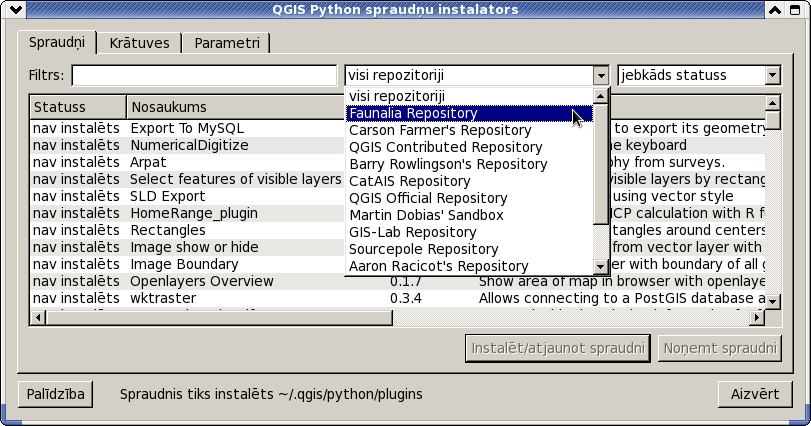Image resolution: width=811 pixels, height=426 pixels.
Task: Click Noņemt spraudni button
Action: pos(720,348)
